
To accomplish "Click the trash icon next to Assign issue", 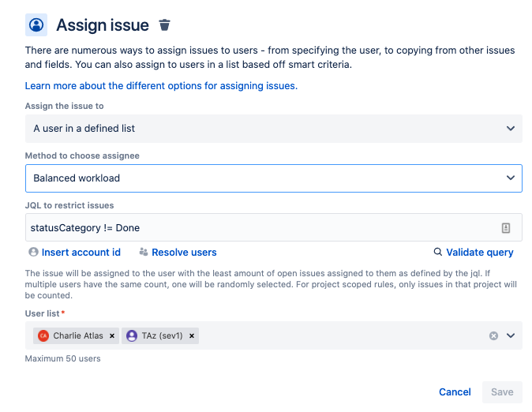I will click(x=164, y=24).
